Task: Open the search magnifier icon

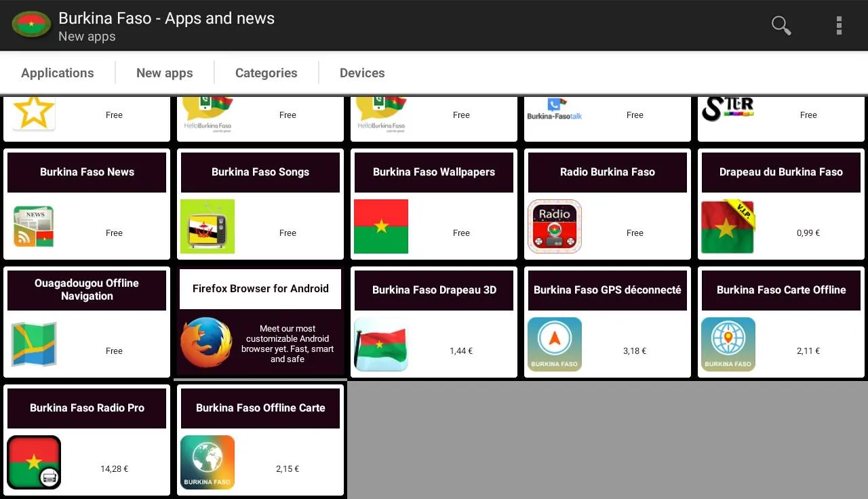Action: pyautogui.click(x=781, y=26)
